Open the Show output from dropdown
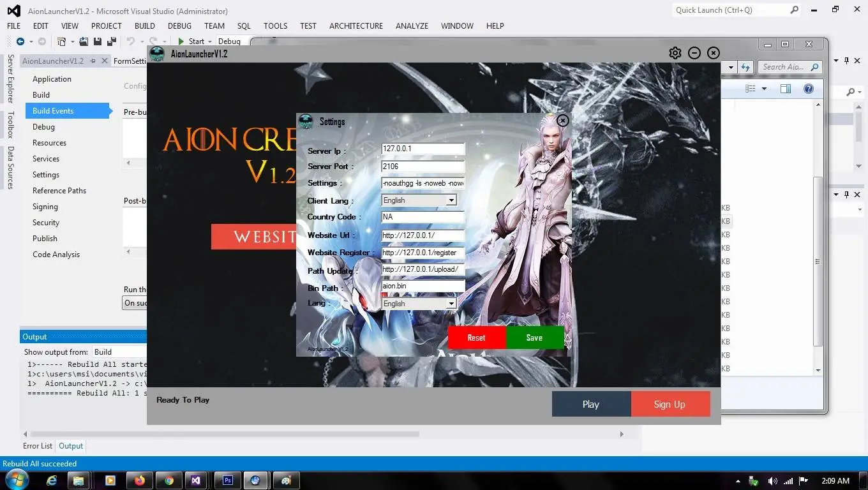This screenshot has height=490, width=868. point(119,352)
